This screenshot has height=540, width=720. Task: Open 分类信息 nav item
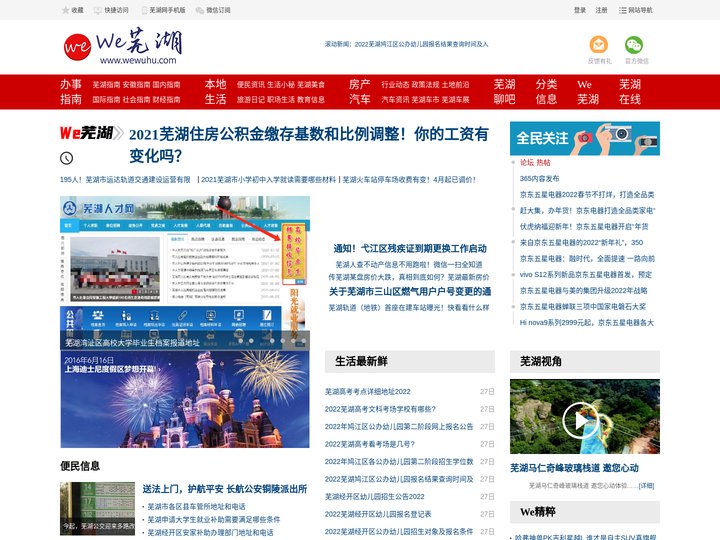click(546, 92)
